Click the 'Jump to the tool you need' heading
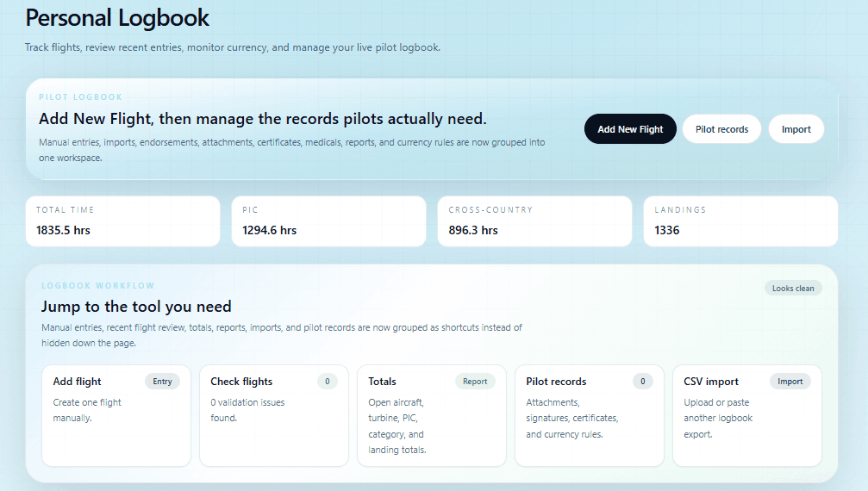Screen dimensions: 868x491 tap(136, 307)
